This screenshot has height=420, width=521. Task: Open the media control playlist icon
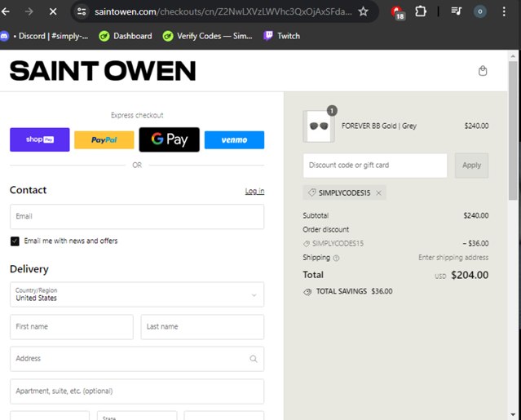click(x=457, y=11)
